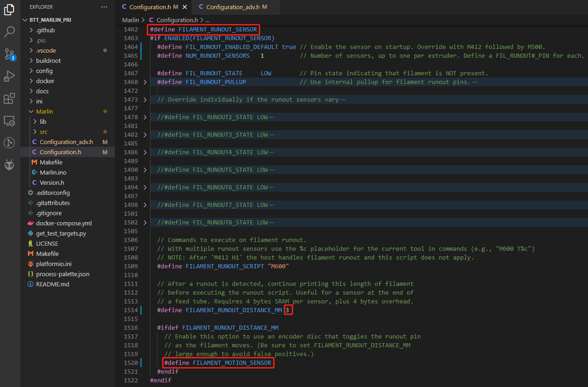Switch to the Configuration_adv.h tab
The width and height of the screenshot is (588, 387).
(x=232, y=7)
